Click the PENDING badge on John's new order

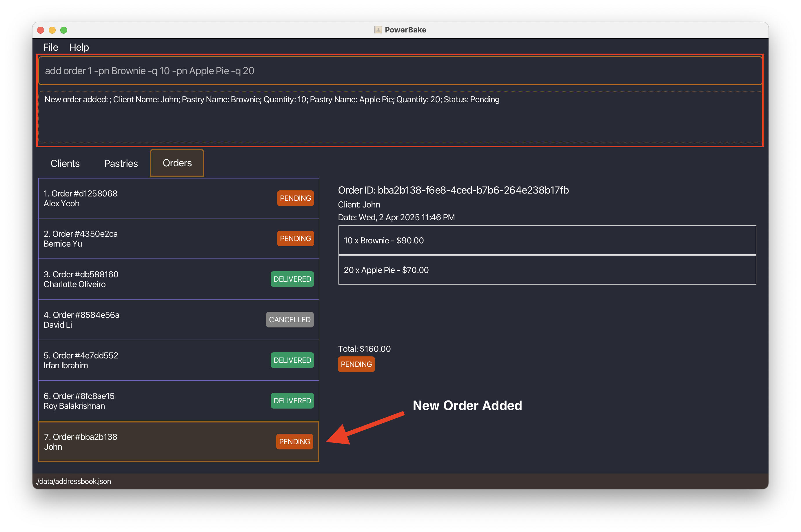pos(294,441)
